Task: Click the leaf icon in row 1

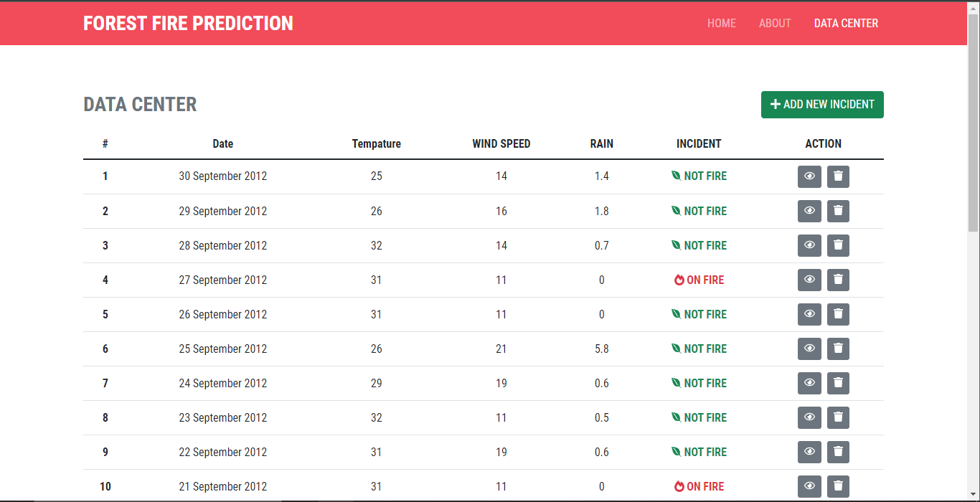Action: [676, 176]
